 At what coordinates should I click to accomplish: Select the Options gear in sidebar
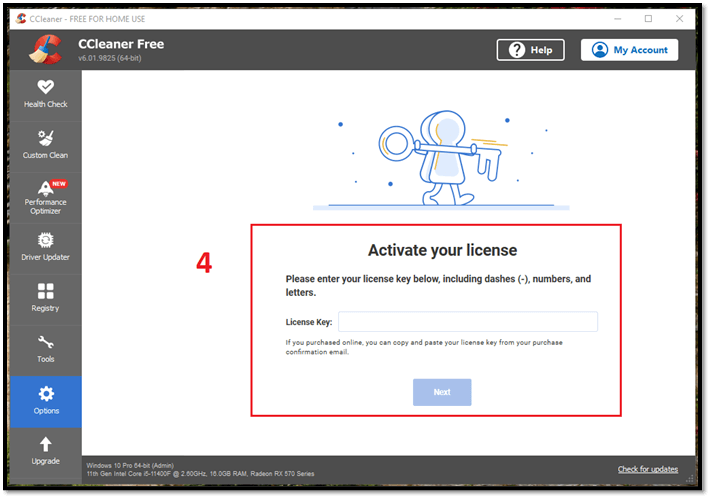click(x=45, y=401)
